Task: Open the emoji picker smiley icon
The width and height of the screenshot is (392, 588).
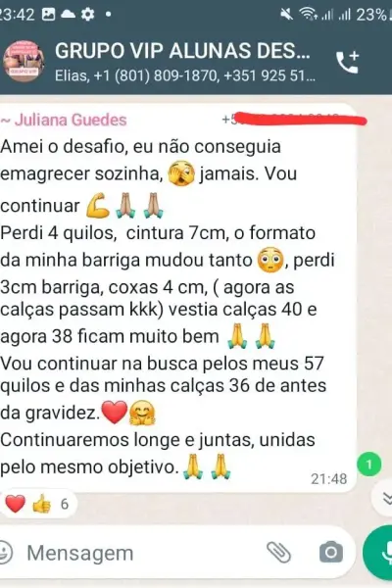Action: click(x=5, y=553)
